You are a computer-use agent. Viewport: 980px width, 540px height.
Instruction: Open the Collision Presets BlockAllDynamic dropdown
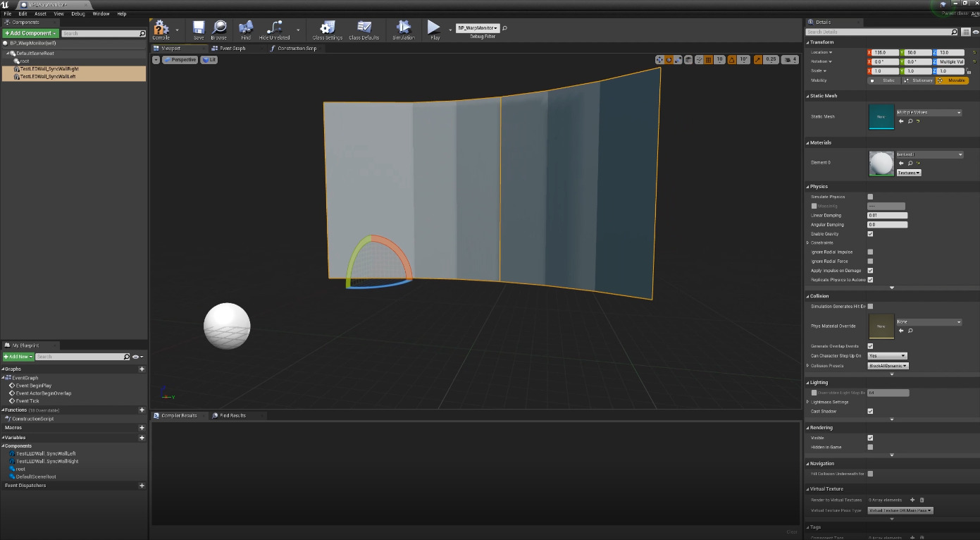pos(888,366)
